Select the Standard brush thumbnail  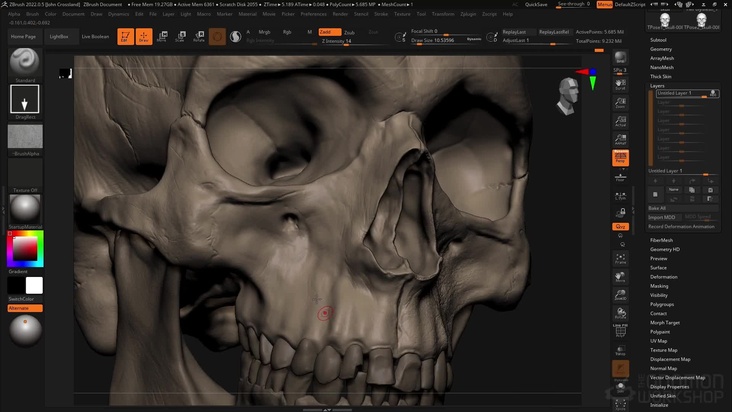[x=25, y=62]
